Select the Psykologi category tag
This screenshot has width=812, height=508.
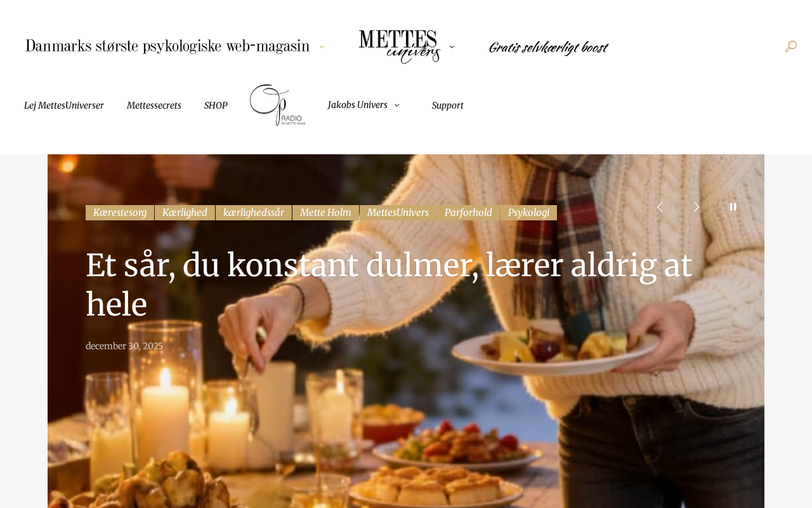tap(529, 213)
